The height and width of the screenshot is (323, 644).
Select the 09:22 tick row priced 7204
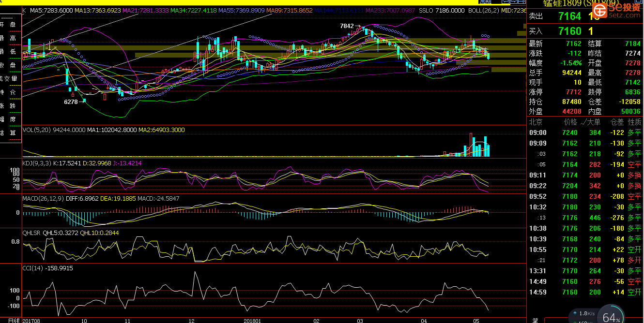coord(585,186)
